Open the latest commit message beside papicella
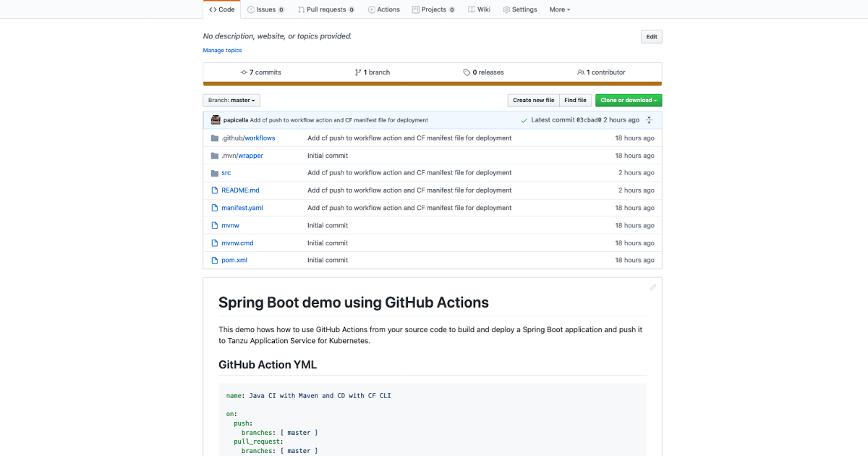The height and width of the screenshot is (456, 868). tap(339, 120)
